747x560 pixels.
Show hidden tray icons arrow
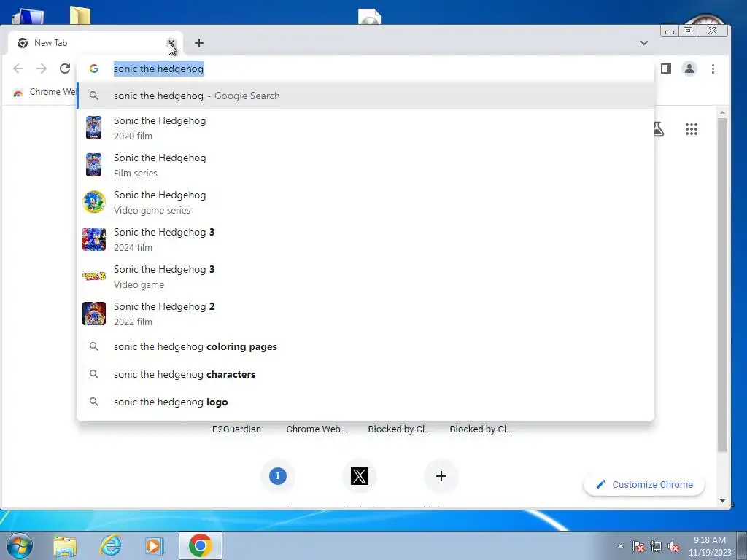click(620, 547)
